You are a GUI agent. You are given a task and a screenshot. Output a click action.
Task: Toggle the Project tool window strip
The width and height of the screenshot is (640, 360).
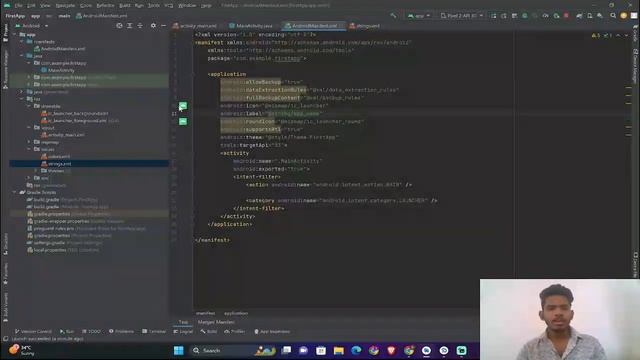point(5,33)
